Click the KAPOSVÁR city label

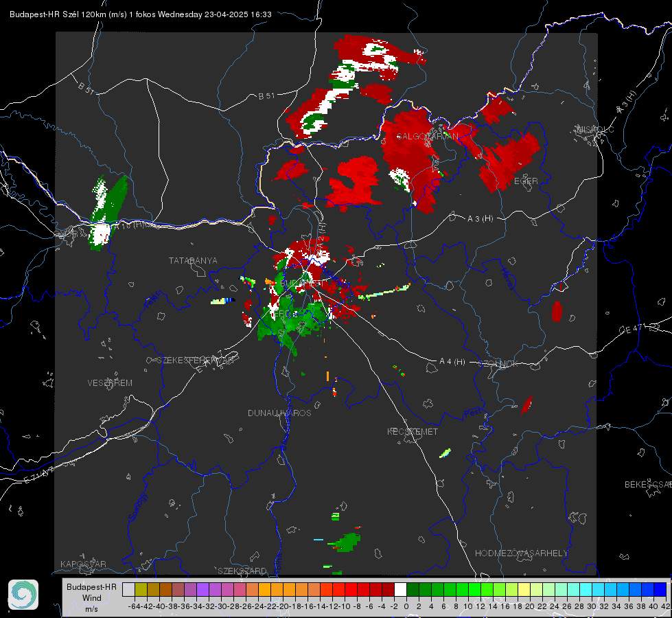click(x=83, y=564)
